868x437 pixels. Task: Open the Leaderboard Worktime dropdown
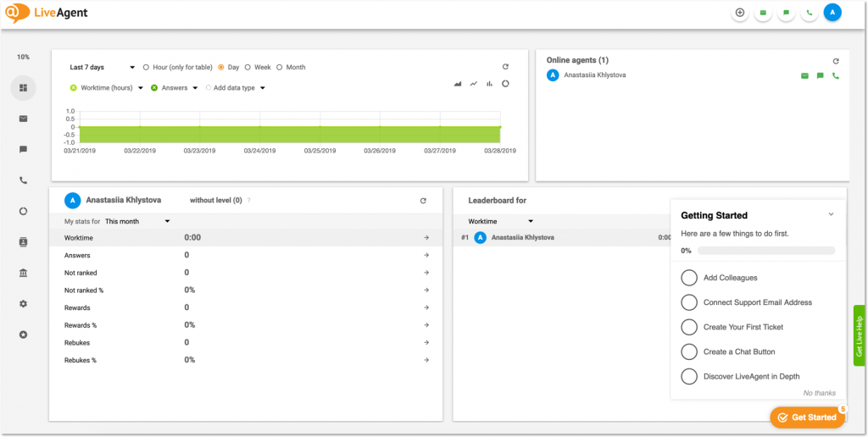(500, 221)
